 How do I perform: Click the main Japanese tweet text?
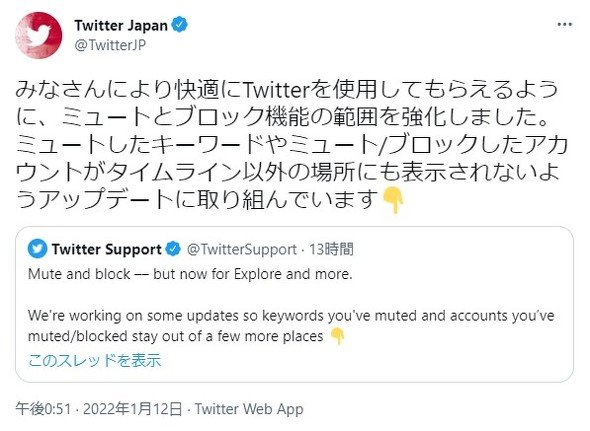tap(292, 145)
